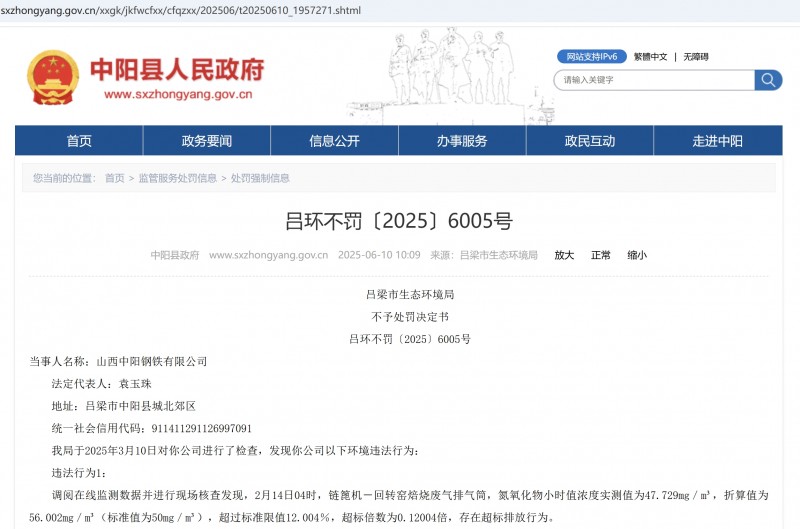Click the 首页 breadcrumb link
Image resolution: width=800 pixels, height=529 pixels.
tap(115, 178)
